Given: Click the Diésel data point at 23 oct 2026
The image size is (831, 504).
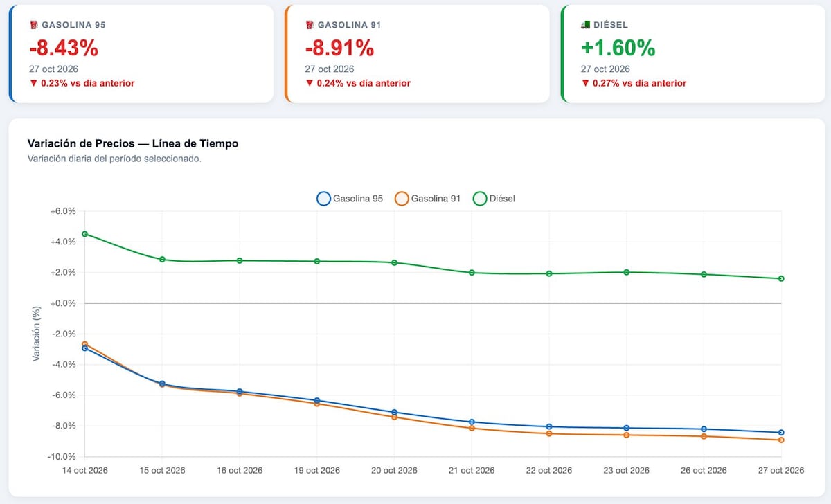Looking at the screenshot, I should (x=626, y=272).
